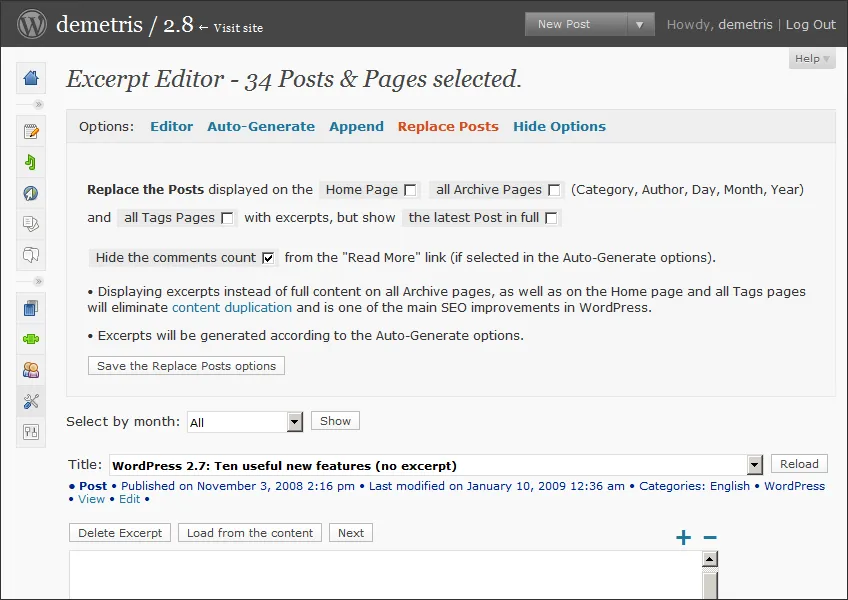Click the Next button

351,533
